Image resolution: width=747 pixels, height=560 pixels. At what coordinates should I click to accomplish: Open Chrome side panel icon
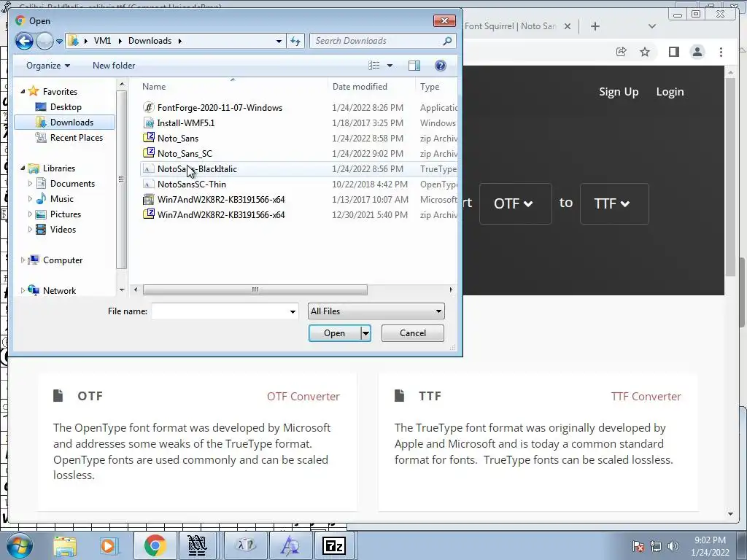pos(673,52)
